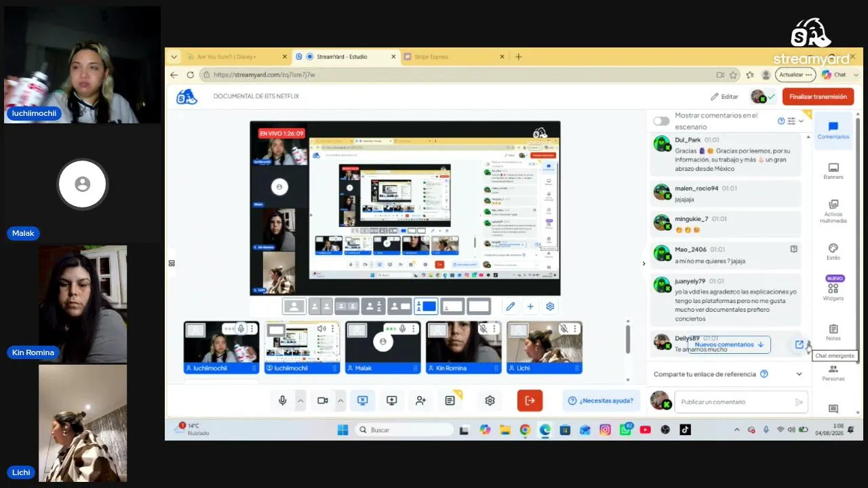Image resolution: width=868 pixels, height=488 pixels.
Task: Switch to the StreamYard - Estudio tab
Action: click(x=347, y=57)
